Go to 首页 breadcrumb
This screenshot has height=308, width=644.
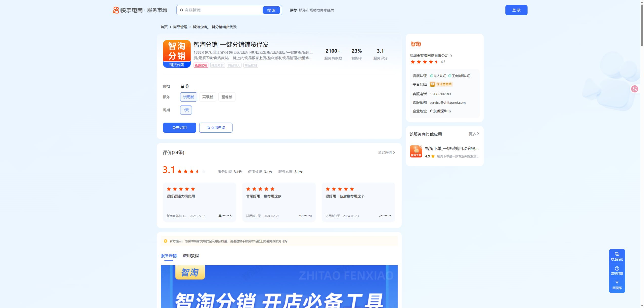(x=164, y=27)
